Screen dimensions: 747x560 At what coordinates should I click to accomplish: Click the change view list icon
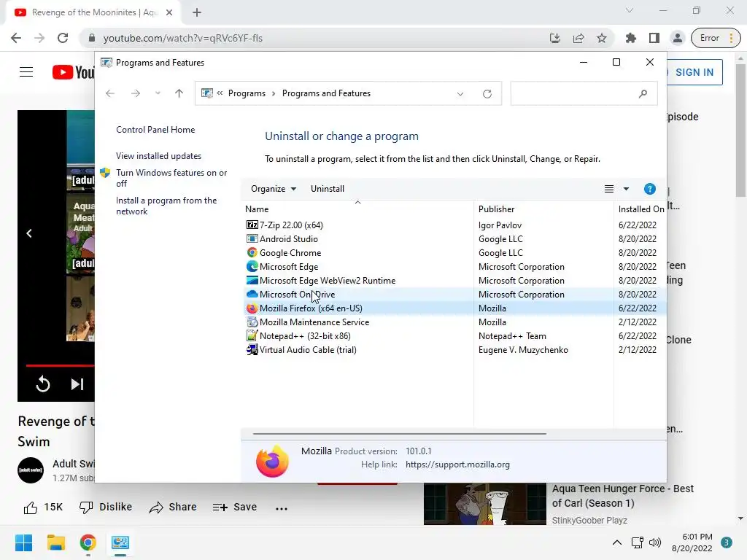click(x=609, y=189)
